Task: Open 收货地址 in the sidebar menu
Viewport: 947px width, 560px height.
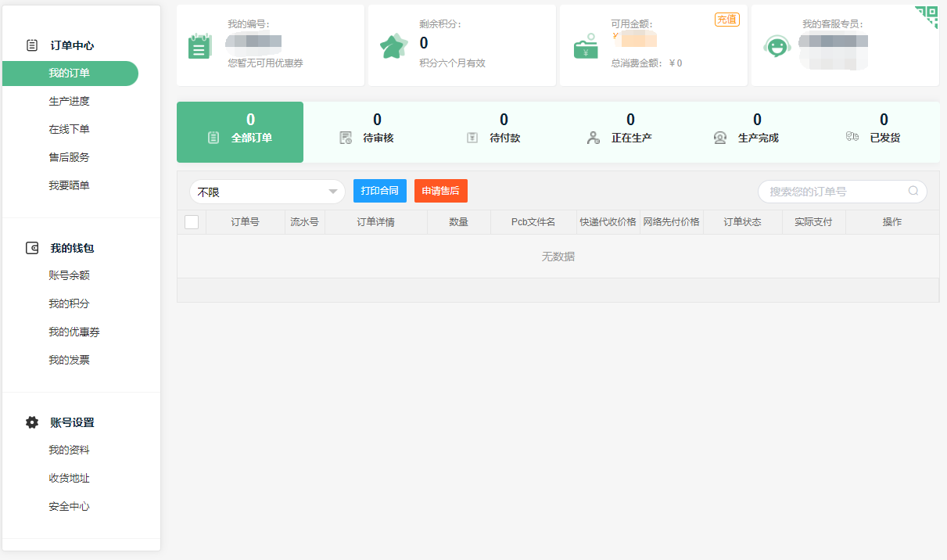Action: click(x=69, y=478)
